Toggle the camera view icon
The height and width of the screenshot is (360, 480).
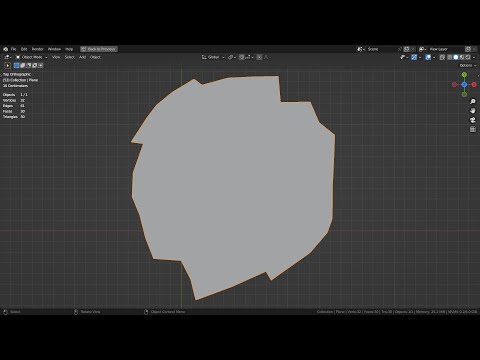tap(473, 120)
